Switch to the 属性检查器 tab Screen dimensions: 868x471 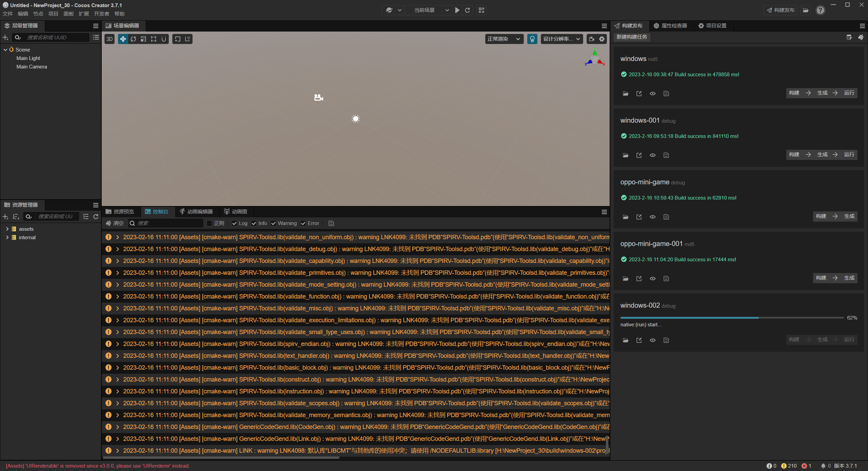[x=670, y=26]
